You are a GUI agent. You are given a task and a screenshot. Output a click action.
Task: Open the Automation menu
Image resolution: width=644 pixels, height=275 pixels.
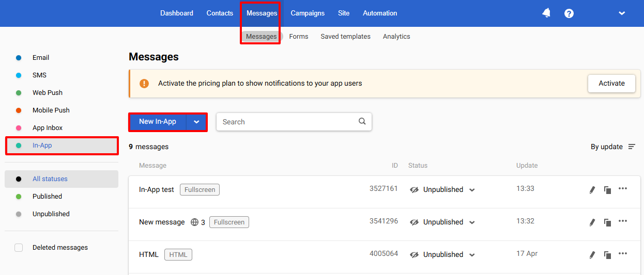[380, 13]
